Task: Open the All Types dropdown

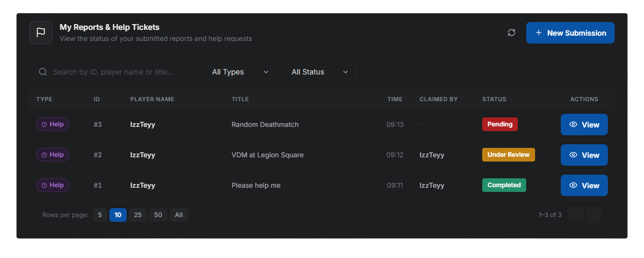Action: tap(240, 72)
